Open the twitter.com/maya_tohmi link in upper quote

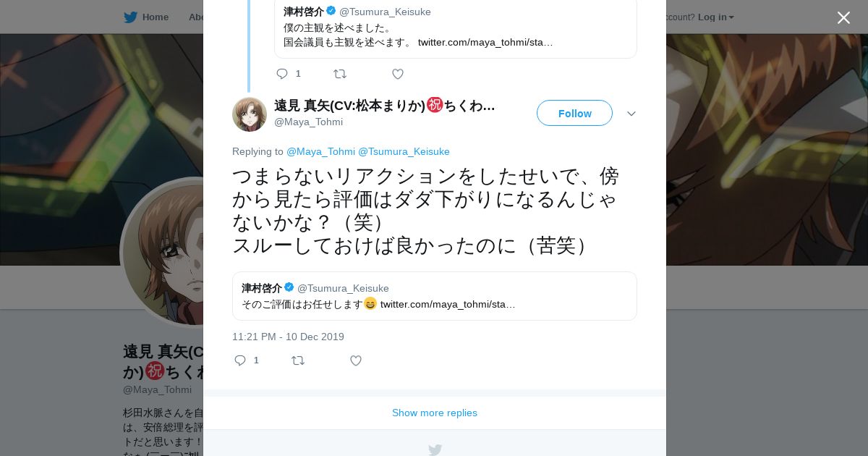(485, 42)
